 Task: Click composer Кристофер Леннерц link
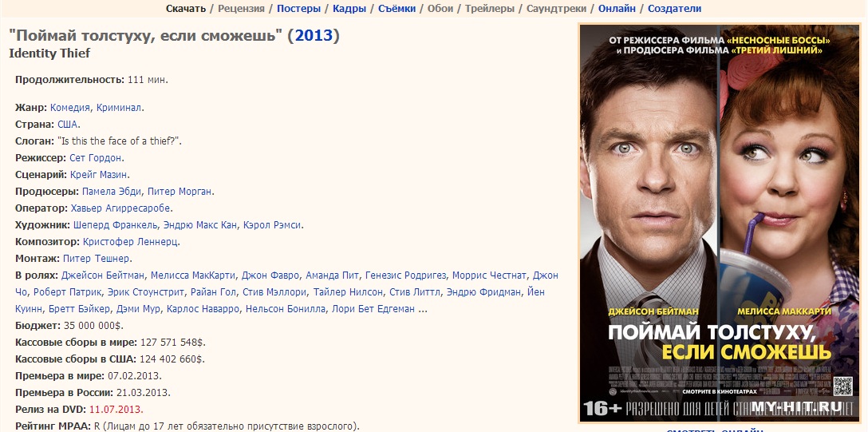coord(130,241)
